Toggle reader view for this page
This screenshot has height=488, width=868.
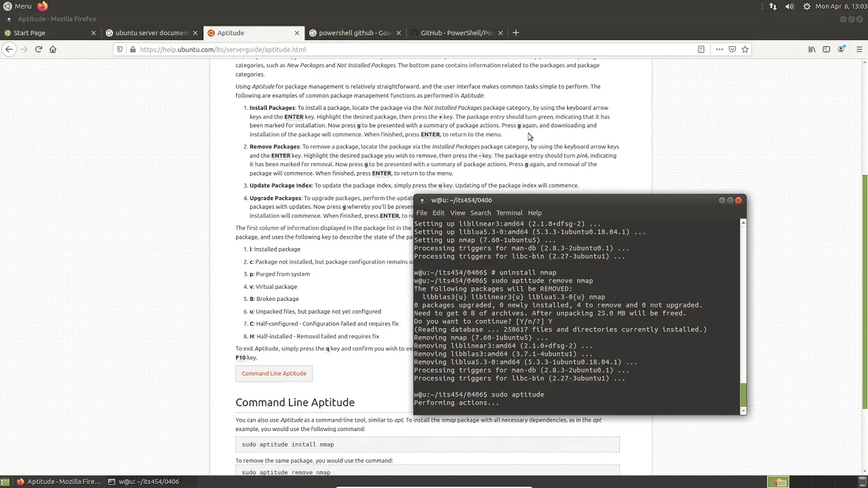[x=701, y=49]
